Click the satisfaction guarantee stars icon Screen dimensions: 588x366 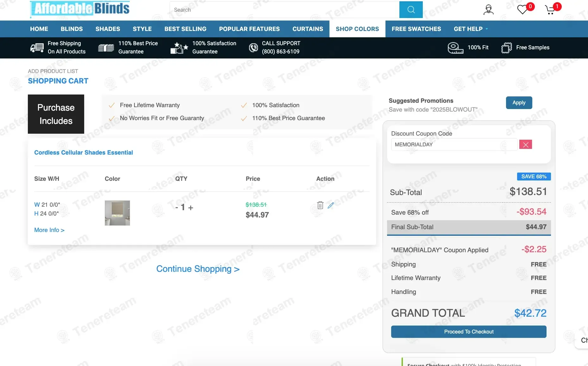point(179,48)
